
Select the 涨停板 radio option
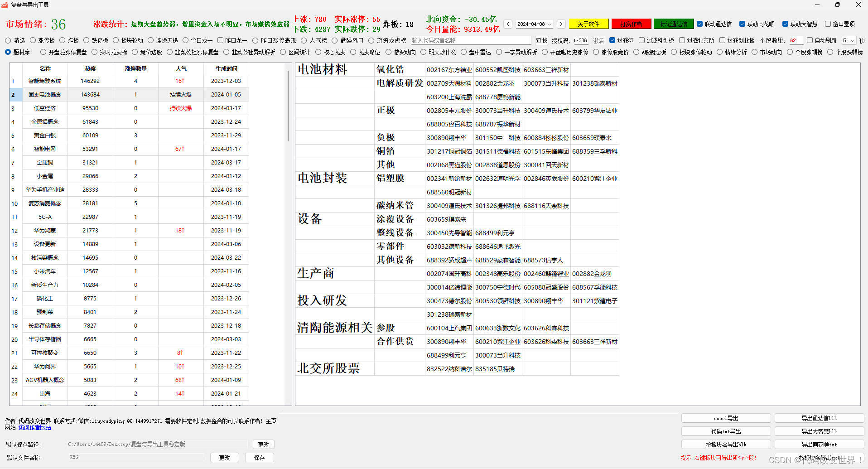(x=33, y=40)
